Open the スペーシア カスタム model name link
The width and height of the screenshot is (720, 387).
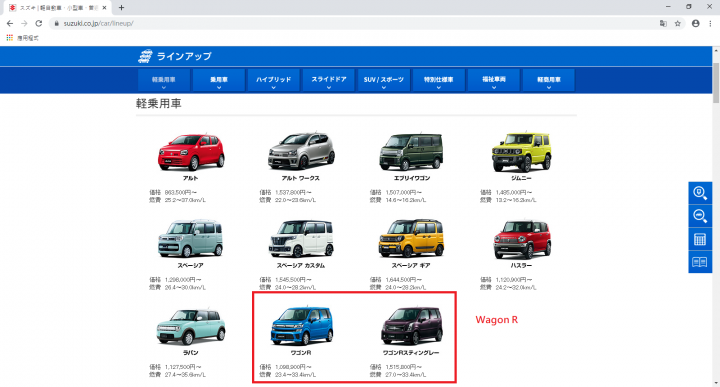pos(301,265)
